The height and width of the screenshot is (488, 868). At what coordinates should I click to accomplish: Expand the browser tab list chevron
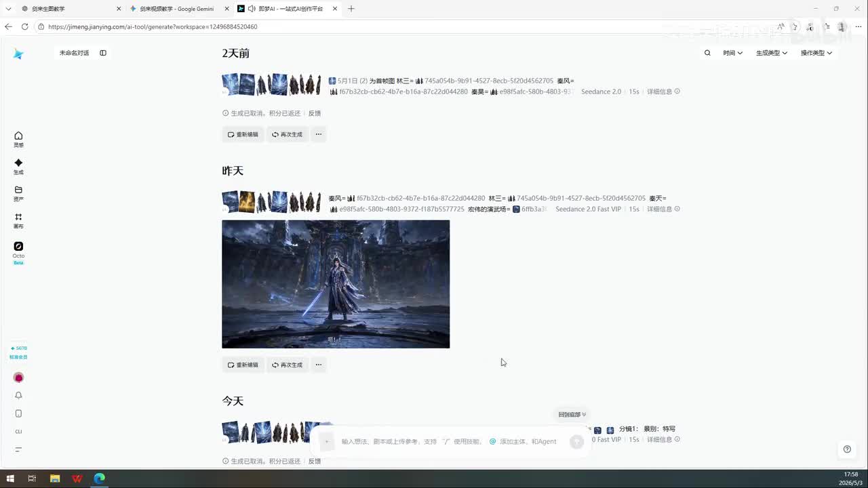coord(8,9)
